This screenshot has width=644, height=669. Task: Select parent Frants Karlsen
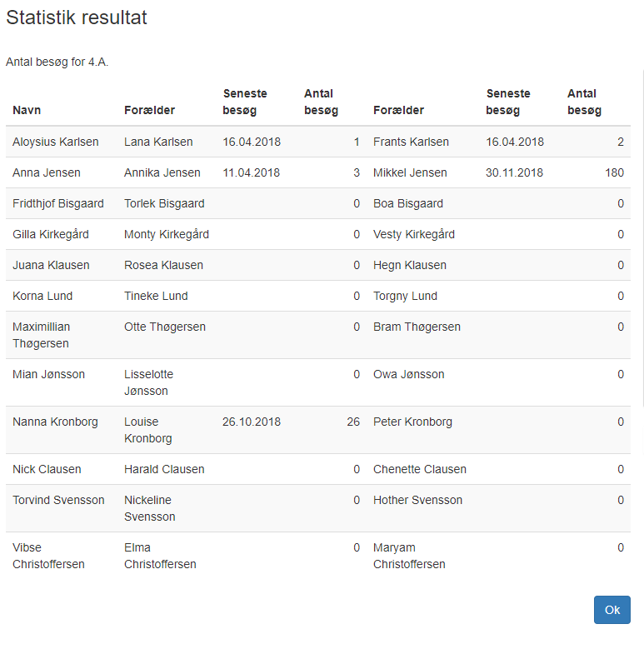coord(411,142)
